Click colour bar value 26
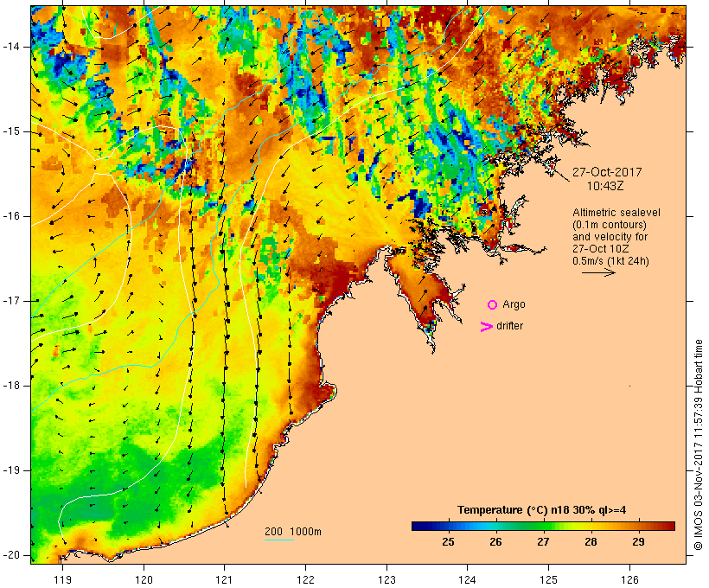This screenshot has height=588, width=709. click(x=495, y=542)
